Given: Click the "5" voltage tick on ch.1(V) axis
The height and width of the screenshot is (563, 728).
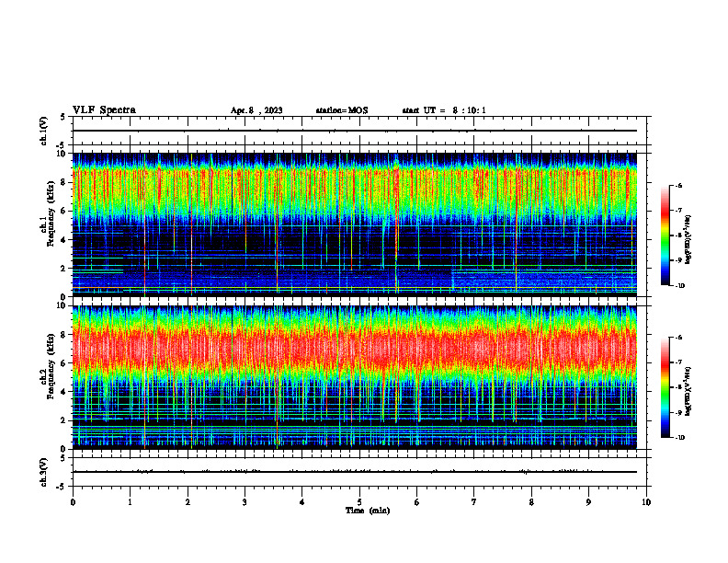Looking at the screenshot, I should [63, 117].
